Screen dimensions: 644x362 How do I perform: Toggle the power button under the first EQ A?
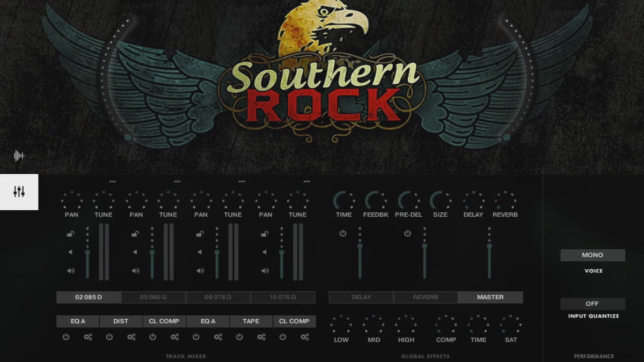[x=66, y=337]
